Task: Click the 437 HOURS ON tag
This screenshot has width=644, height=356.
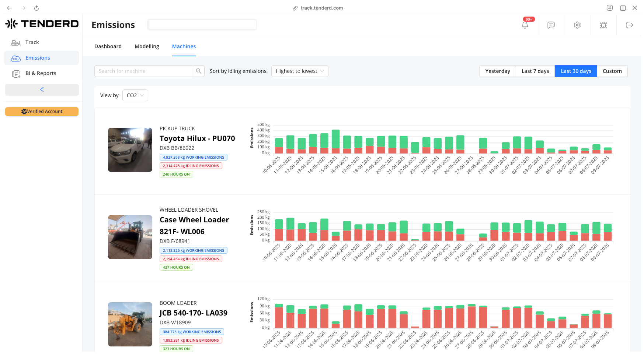Action: pos(176,267)
